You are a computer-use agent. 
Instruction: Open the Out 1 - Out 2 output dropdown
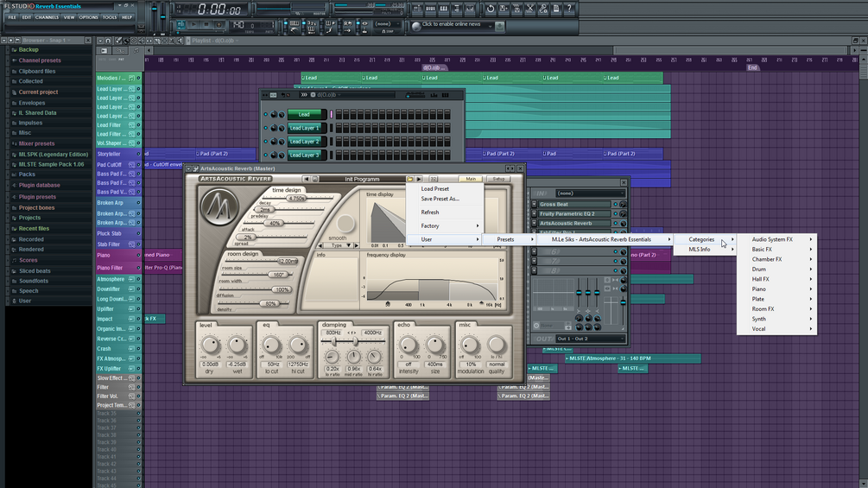pos(590,339)
